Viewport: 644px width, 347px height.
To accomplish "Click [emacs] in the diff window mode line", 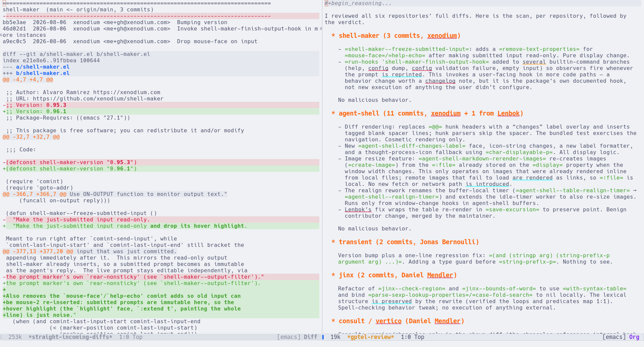I will pyautogui.click(x=289, y=337).
